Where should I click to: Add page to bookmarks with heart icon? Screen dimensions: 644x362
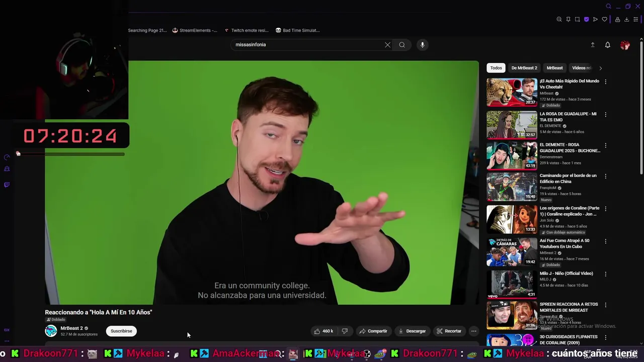604,20
